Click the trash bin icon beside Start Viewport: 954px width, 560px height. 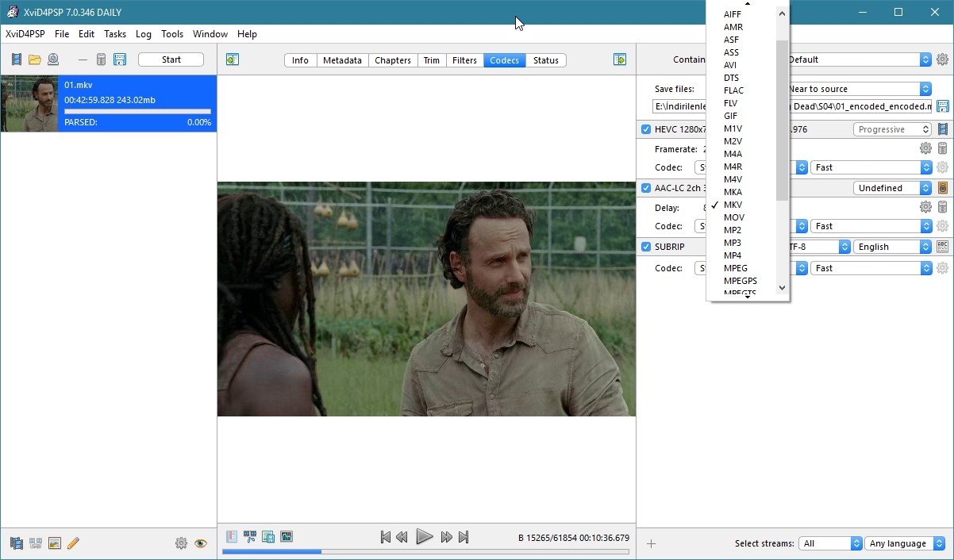click(x=102, y=59)
